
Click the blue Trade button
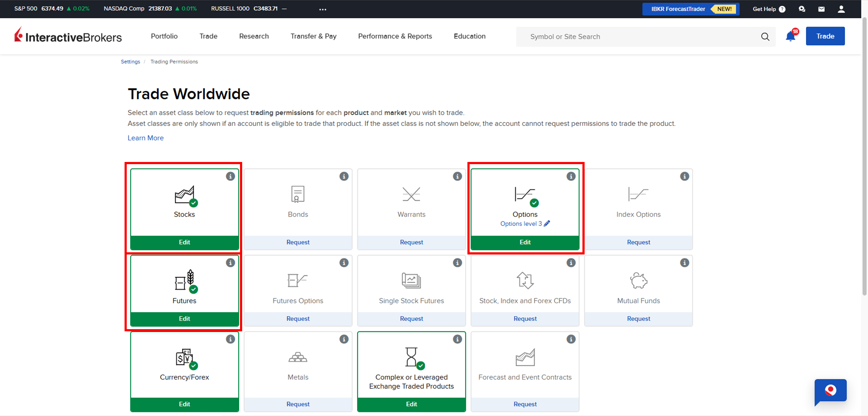(825, 36)
